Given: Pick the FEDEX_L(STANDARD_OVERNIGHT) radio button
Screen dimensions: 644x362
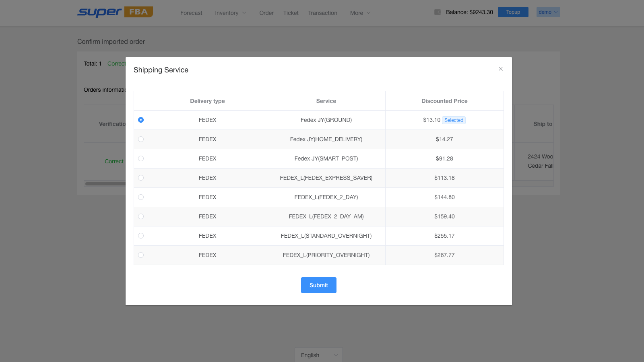Looking at the screenshot, I should click(x=141, y=236).
